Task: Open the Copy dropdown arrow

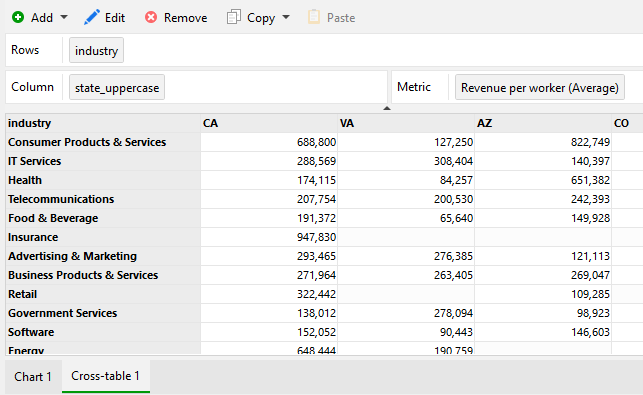Action: [286, 17]
